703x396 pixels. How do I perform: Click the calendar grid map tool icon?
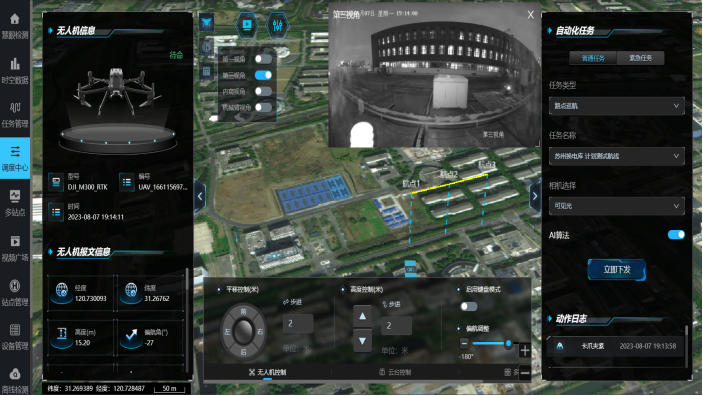(207, 71)
